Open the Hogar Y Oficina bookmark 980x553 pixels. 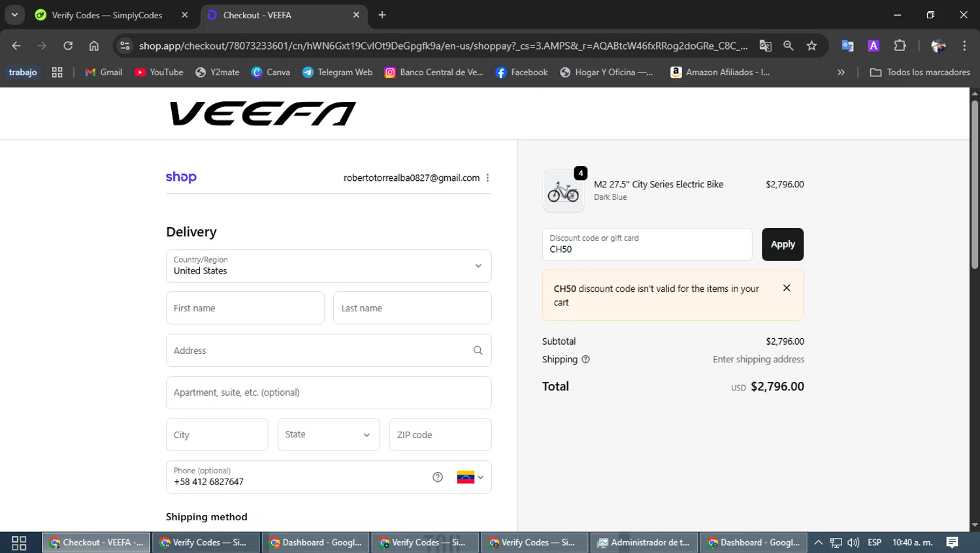[x=607, y=72]
